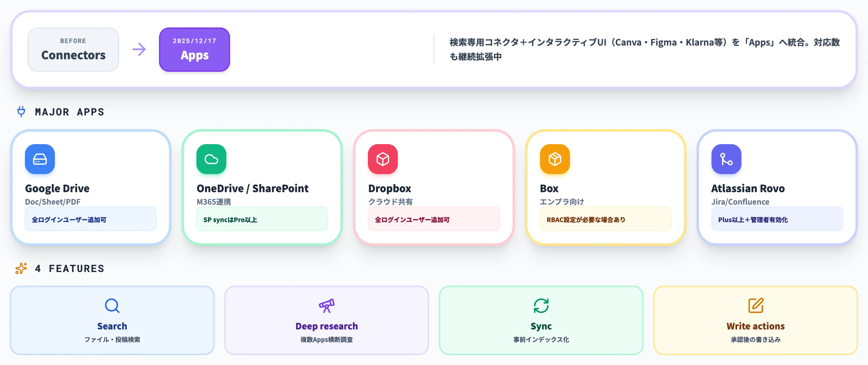Click the Google Drive title
868x365 pixels.
[x=57, y=188]
